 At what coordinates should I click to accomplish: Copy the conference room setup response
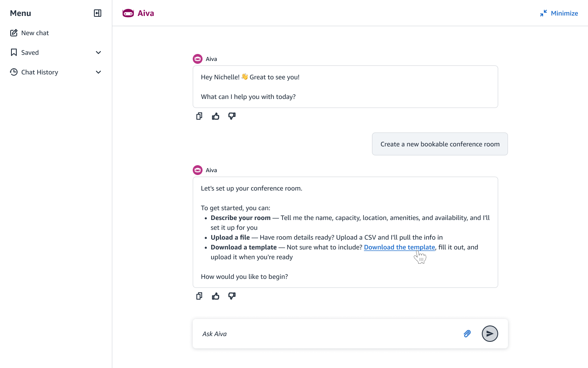(x=199, y=296)
